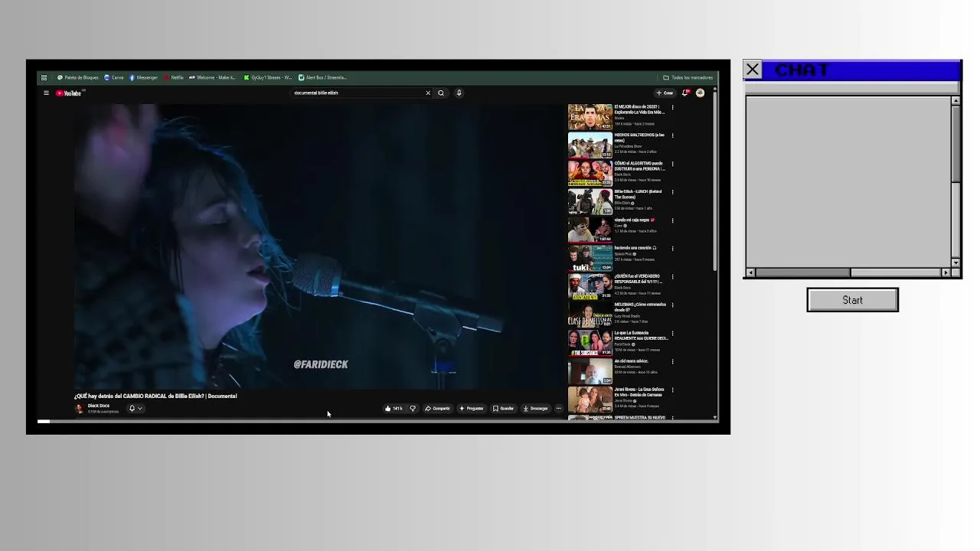
Task: Open 'An old mans advice' thumbnail
Action: click(x=590, y=371)
